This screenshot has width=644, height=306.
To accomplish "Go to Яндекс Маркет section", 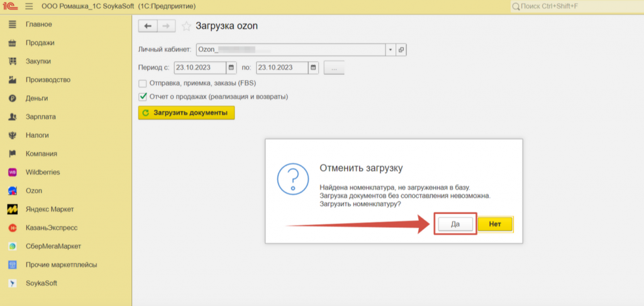I will pyautogui.click(x=49, y=209).
